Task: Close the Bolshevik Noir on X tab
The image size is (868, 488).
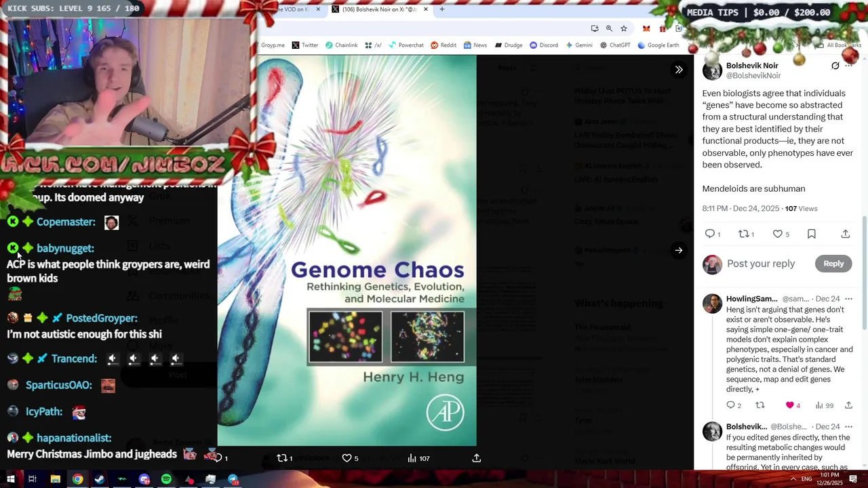Action: tap(426, 9)
